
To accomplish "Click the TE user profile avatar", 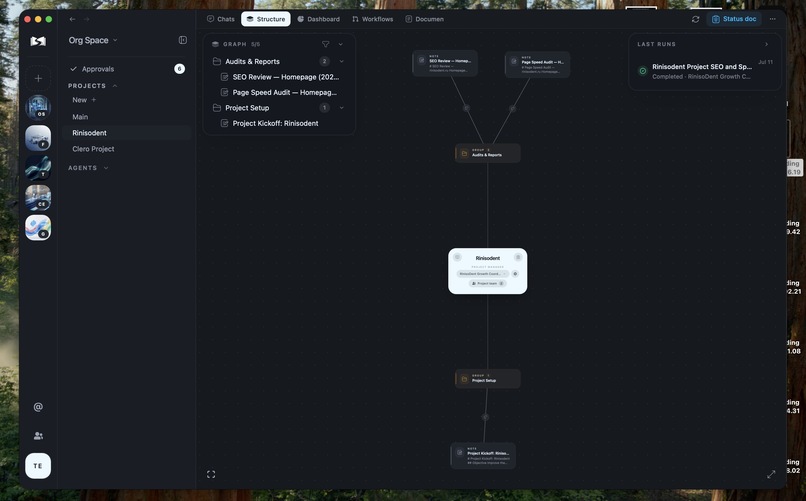I will click(38, 466).
